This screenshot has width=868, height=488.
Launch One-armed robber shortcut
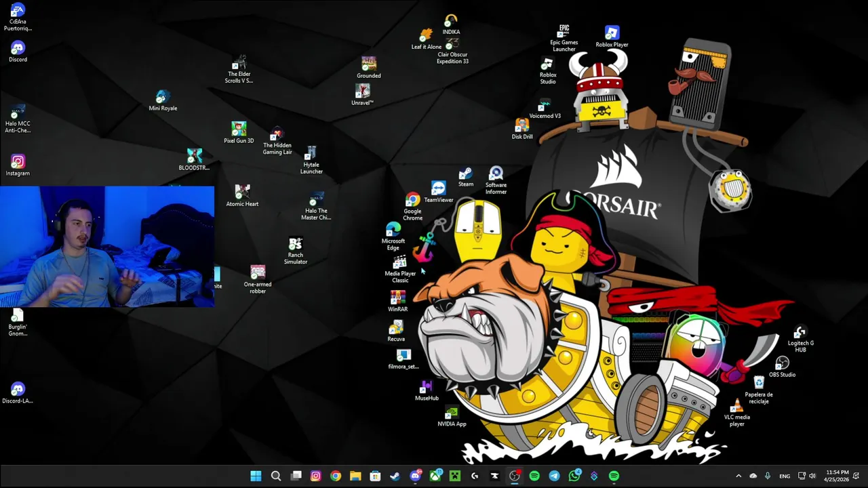point(258,280)
